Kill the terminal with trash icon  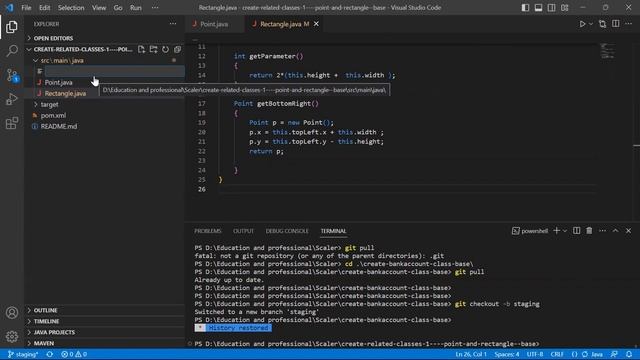(x=589, y=231)
